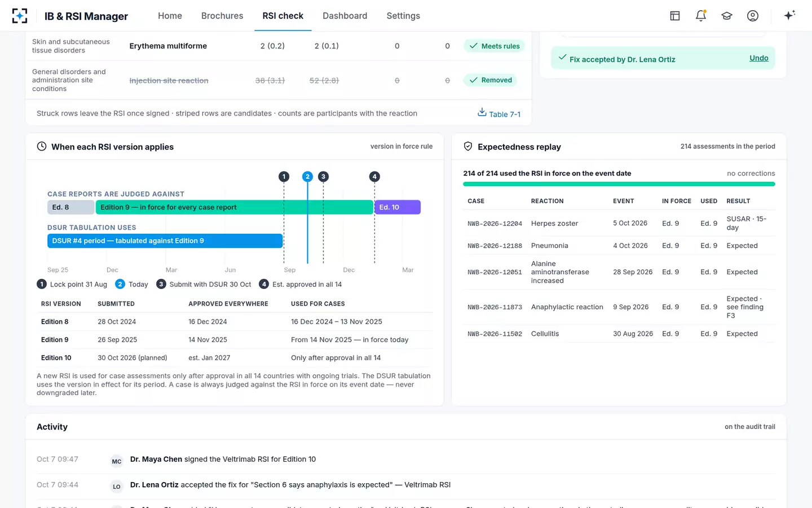Click legend marker 4 for Est. approved in all 14

pyautogui.click(x=264, y=284)
